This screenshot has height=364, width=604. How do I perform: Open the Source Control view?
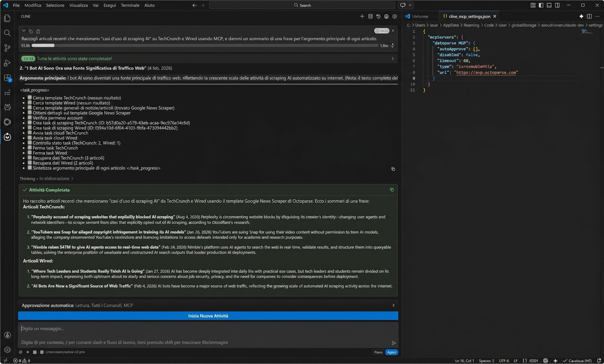click(x=7, y=48)
